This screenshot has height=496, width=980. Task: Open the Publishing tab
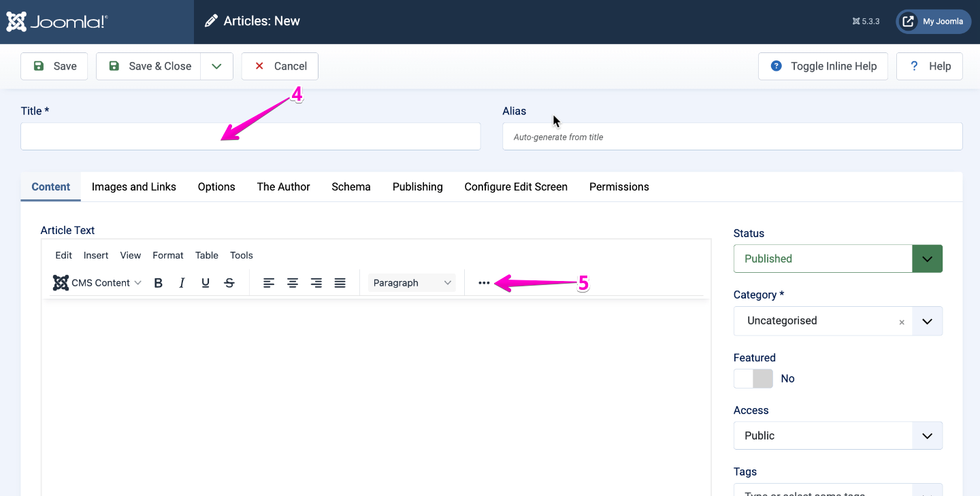(417, 187)
